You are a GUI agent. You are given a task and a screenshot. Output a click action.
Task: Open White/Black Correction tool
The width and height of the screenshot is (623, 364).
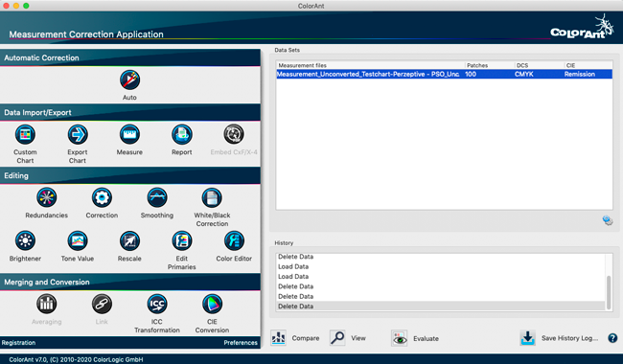pos(212,197)
